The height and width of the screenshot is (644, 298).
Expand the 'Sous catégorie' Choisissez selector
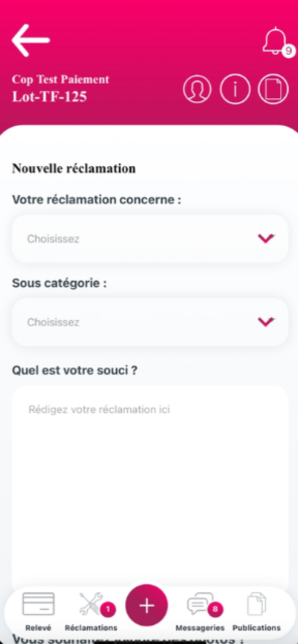(x=149, y=322)
